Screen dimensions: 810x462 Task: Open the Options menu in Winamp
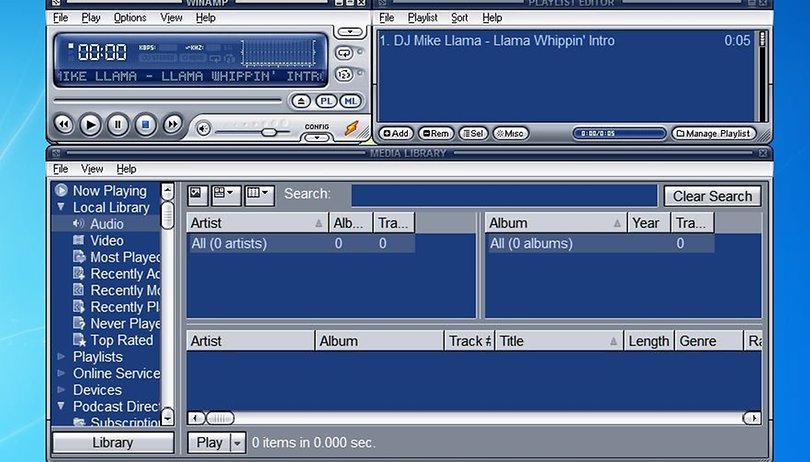[130, 18]
